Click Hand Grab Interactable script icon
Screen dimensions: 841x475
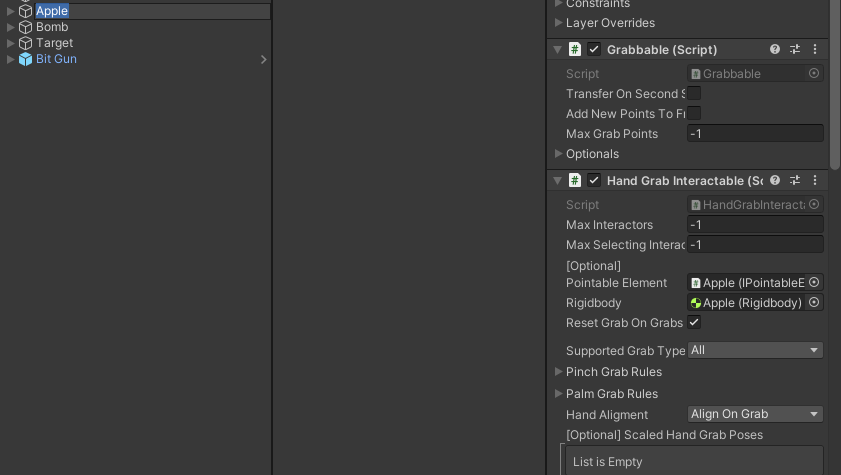[x=575, y=180]
